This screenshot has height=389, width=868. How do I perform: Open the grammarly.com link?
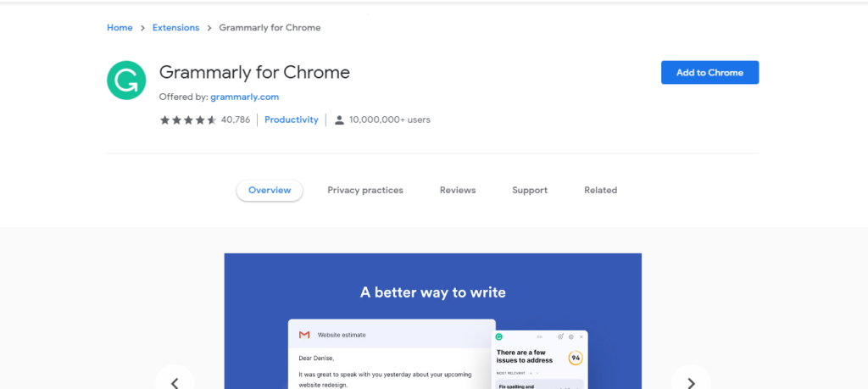coord(245,97)
